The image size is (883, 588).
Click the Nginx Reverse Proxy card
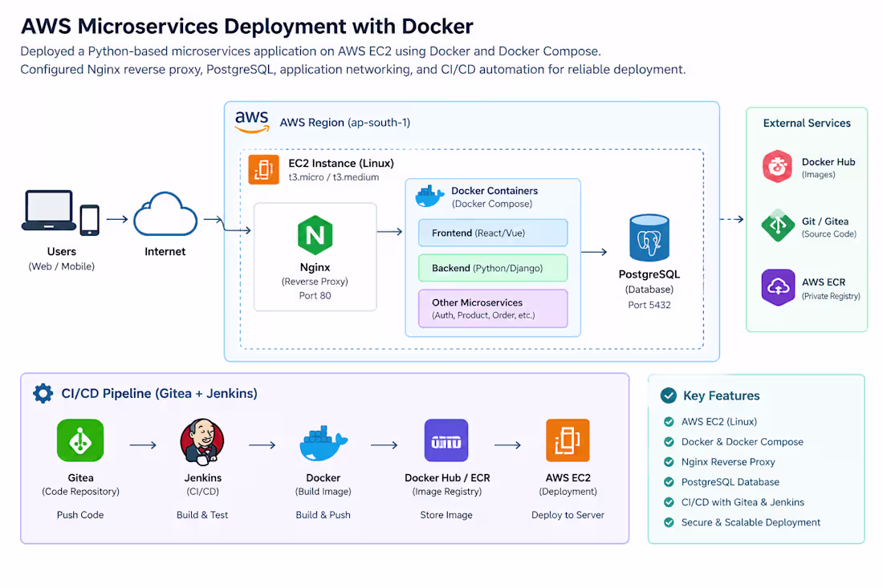(315, 258)
